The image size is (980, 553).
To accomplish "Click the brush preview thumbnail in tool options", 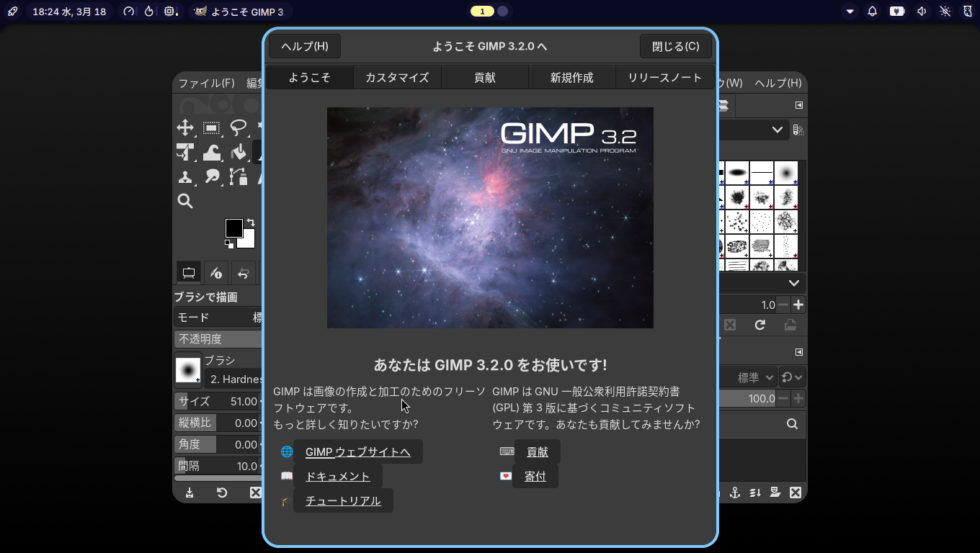I will pos(188,370).
